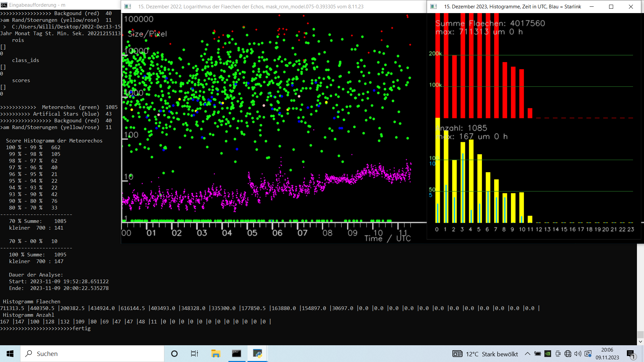644x362 pixels.
Task: Click the '90 % - 80 % 76' row
Action: pos(33,201)
